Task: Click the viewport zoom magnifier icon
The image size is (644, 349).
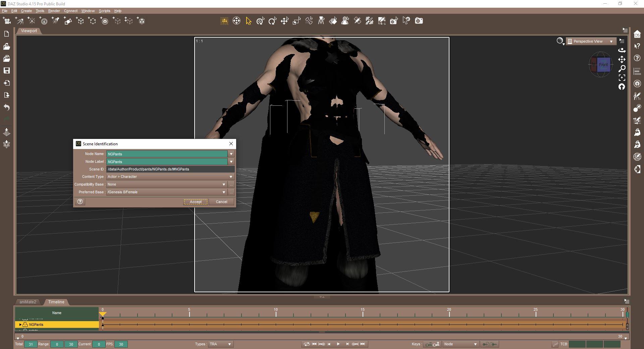Action: click(622, 68)
